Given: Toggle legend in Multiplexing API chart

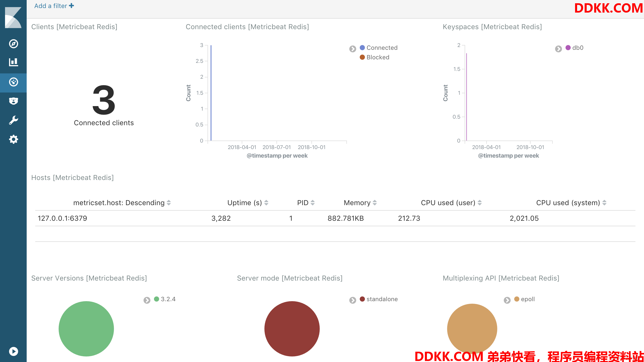Looking at the screenshot, I should click(507, 300).
